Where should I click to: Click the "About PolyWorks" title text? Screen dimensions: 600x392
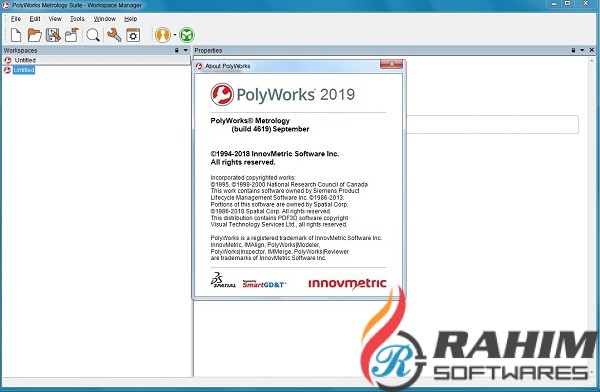228,66
